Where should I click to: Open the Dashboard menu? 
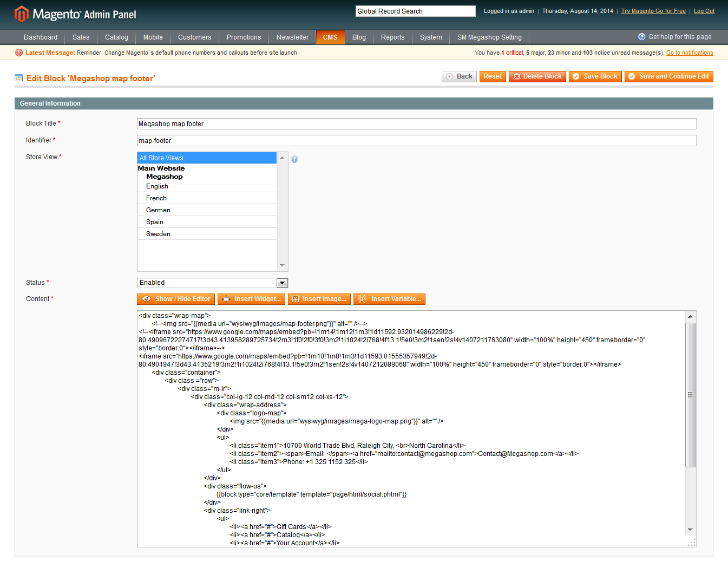41,37
